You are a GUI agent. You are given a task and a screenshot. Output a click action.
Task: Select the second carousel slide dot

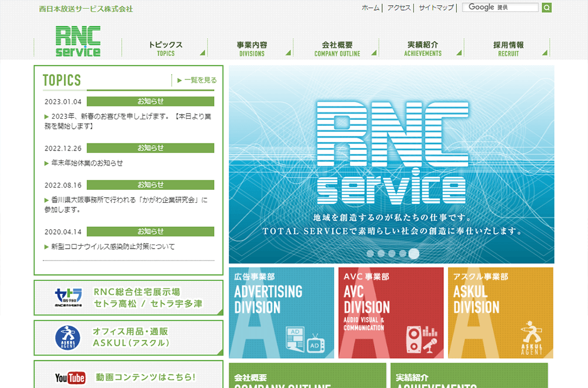(x=381, y=253)
